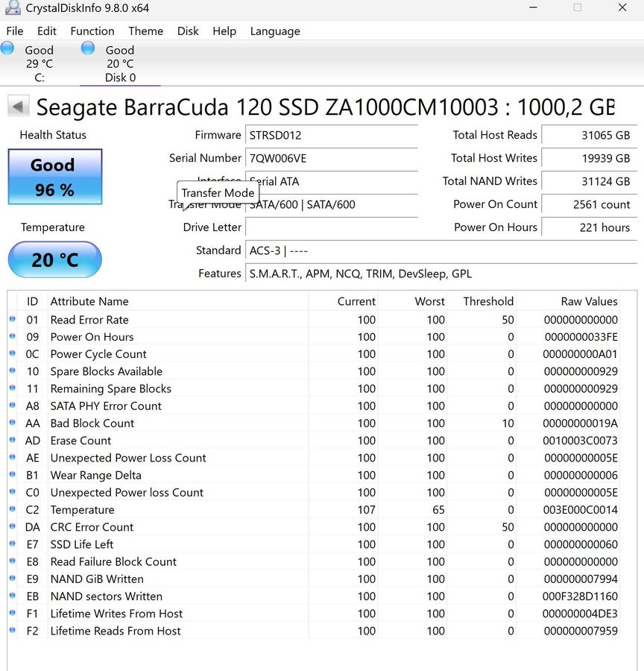The height and width of the screenshot is (671, 644).
Task: Open the Help menu
Action: [x=224, y=31]
